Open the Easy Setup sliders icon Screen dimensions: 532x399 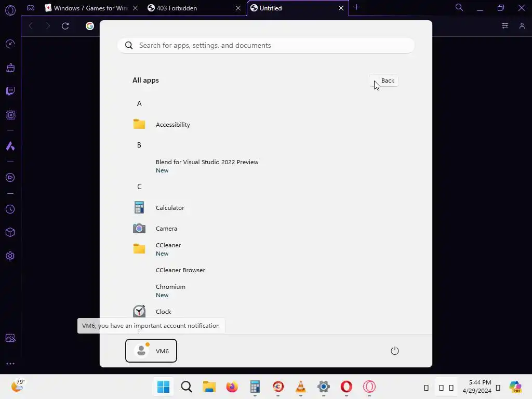point(505,26)
